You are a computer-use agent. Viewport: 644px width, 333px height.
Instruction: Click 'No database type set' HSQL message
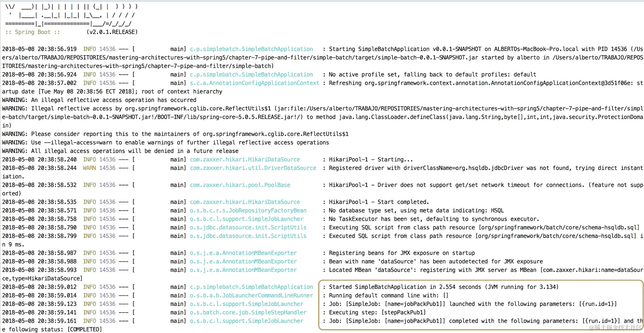click(x=416, y=211)
